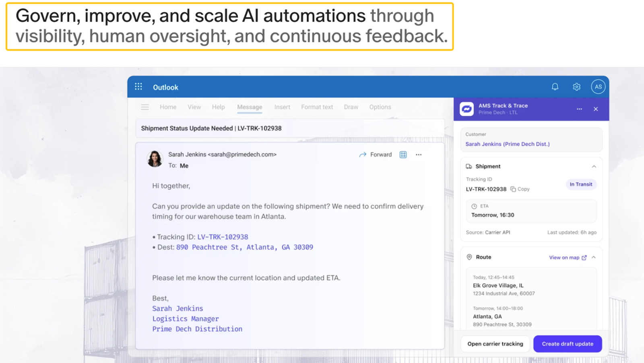Click Open carrier tracking button
644x363 pixels.
(x=495, y=344)
